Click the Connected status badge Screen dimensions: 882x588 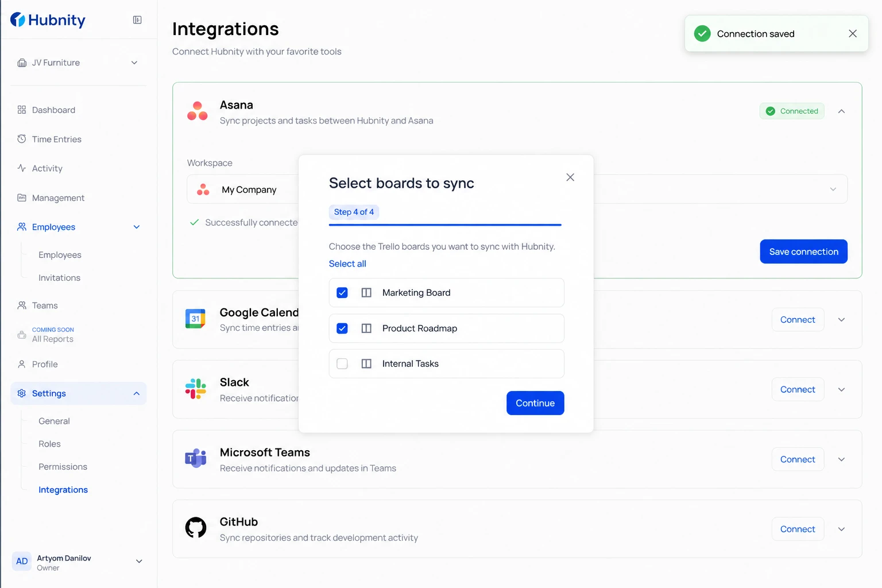[x=792, y=111]
